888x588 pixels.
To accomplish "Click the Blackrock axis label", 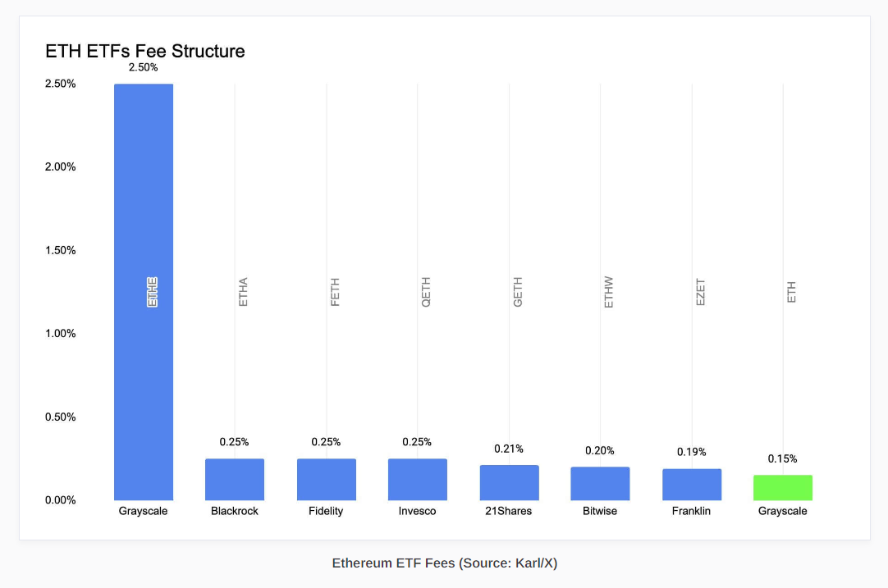I will (x=235, y=511).
